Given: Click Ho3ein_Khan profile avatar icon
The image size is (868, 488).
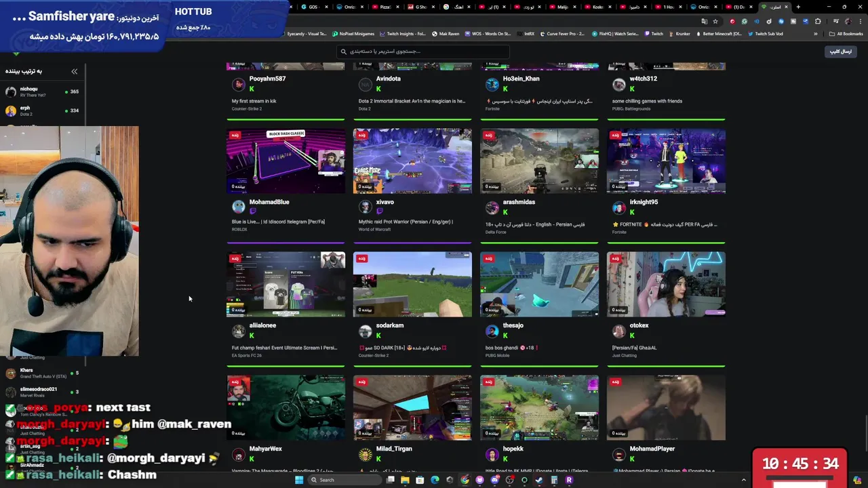Looking at the screenshot, I should coord(492,84).
